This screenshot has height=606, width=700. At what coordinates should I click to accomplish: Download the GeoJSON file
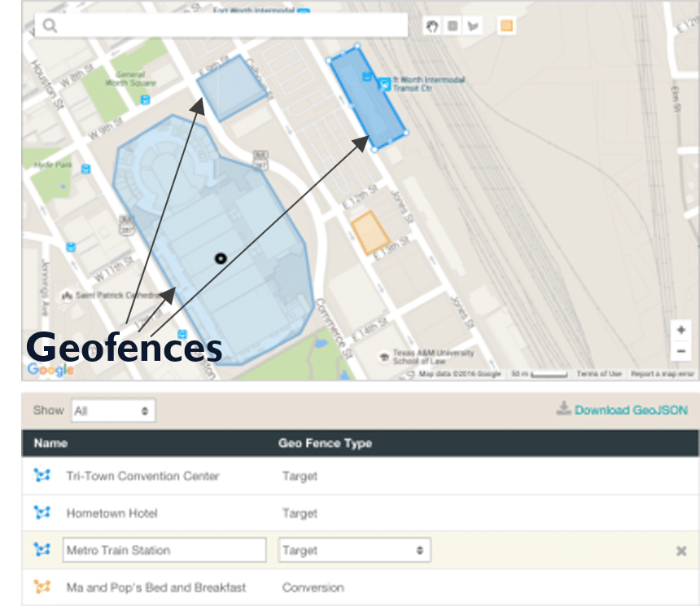click(x=622, y=410)
